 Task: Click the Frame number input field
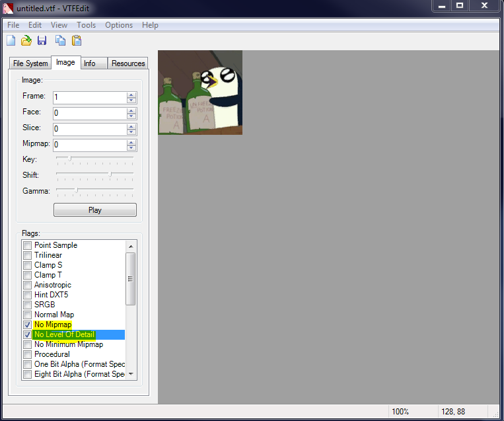90,97
